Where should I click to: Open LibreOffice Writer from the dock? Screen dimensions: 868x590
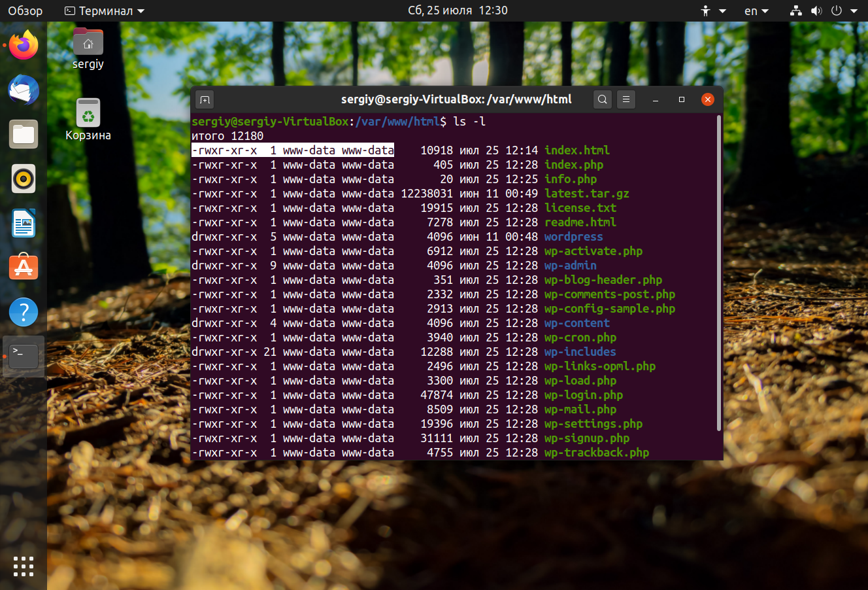[x=24, y=223]
